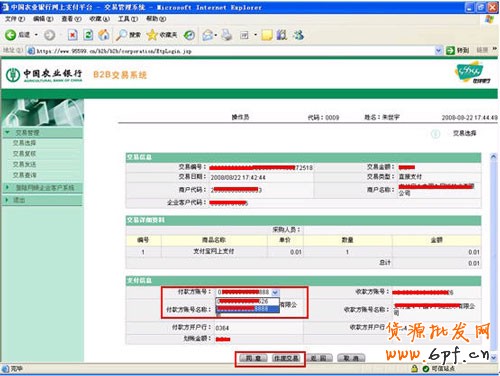Click the transaction type value 直接支付

tap(410, 176)
